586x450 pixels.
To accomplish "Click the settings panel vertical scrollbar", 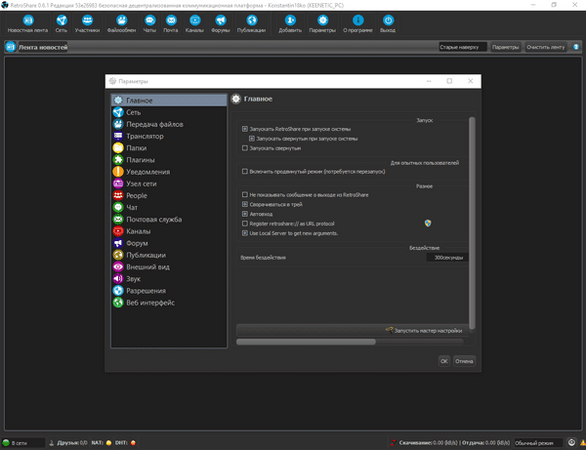I will point(472,223).
